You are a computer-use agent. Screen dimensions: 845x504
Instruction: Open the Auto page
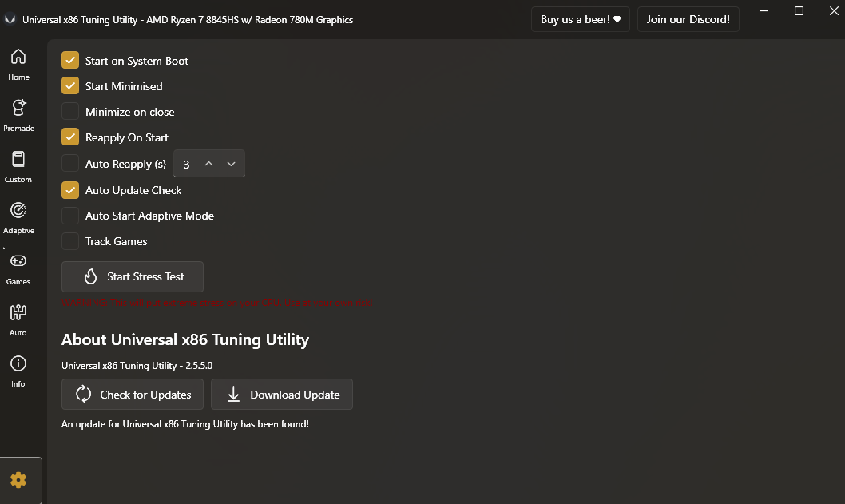tap(18, 319)
